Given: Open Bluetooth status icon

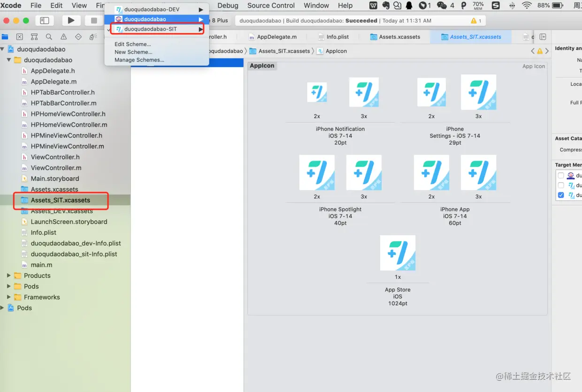Looking at the screenshot, I should pyautogui.click(x=512, y=6).
